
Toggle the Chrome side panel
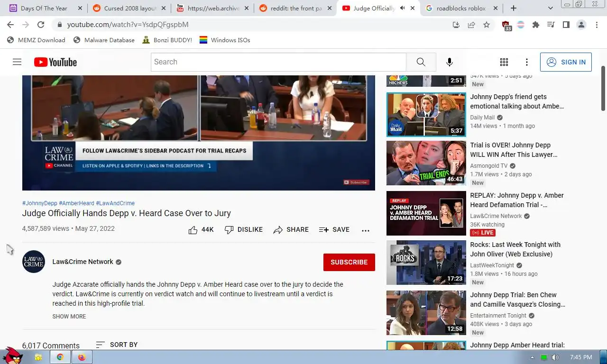click(x=566, y=25)
